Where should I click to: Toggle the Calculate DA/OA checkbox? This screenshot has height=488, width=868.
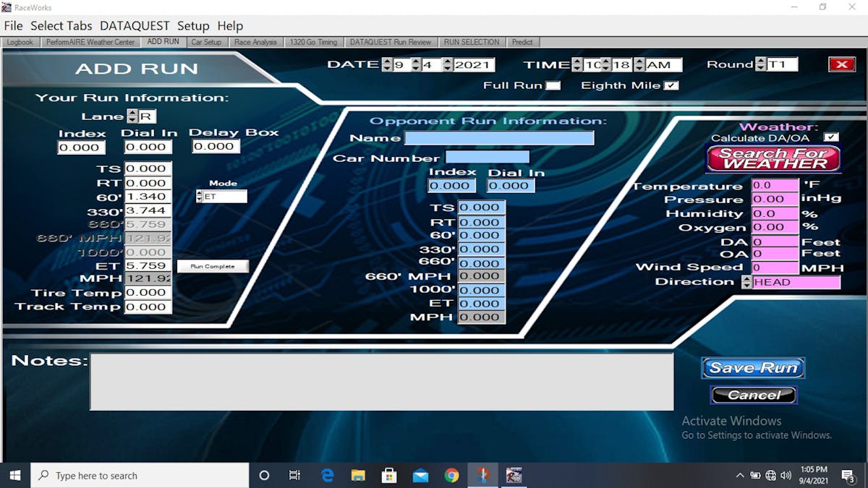831,137
